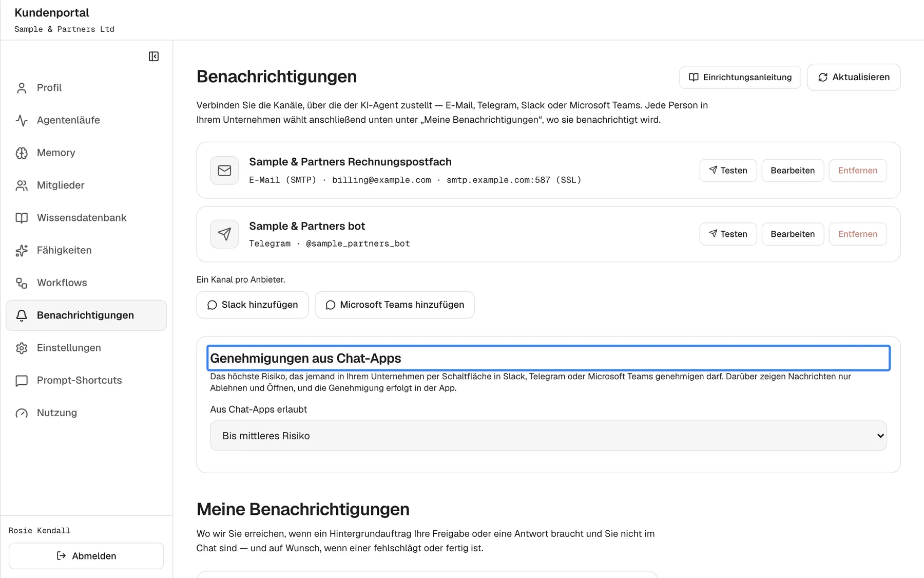Click the Mitglieder people icon
Screen dimensions: 924x578
coord(22,185)
